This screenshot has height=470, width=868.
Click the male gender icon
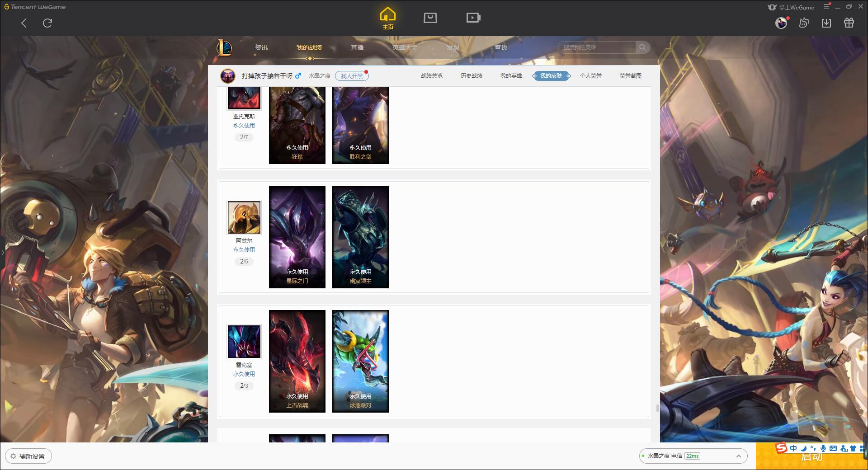pos(298,76)
